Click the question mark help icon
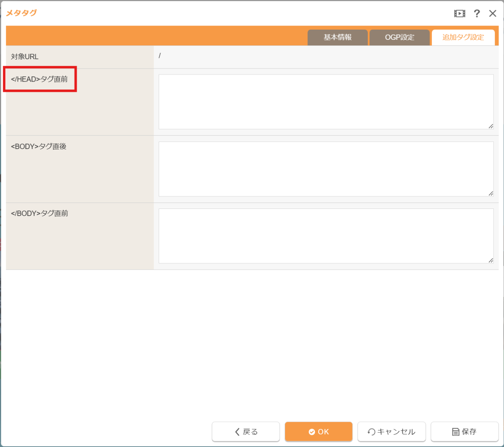This screenshot has height=447, width=504. click(x=477, y=13)
